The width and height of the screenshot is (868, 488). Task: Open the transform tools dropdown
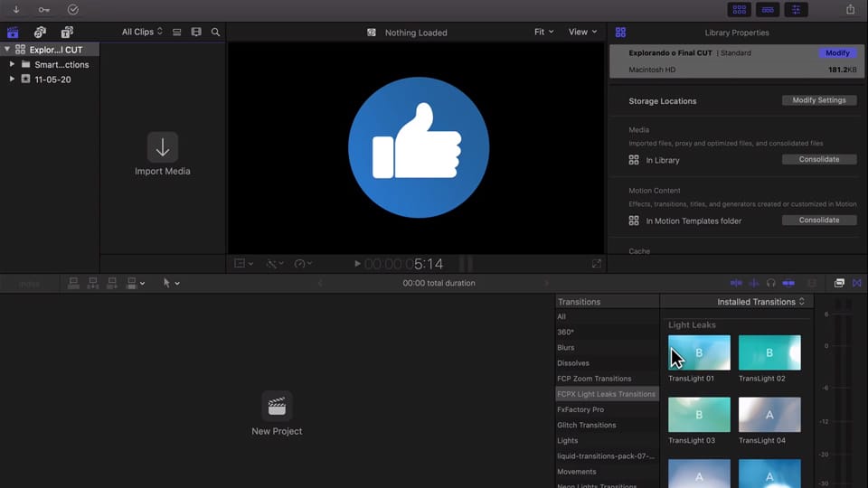point(243,264)
